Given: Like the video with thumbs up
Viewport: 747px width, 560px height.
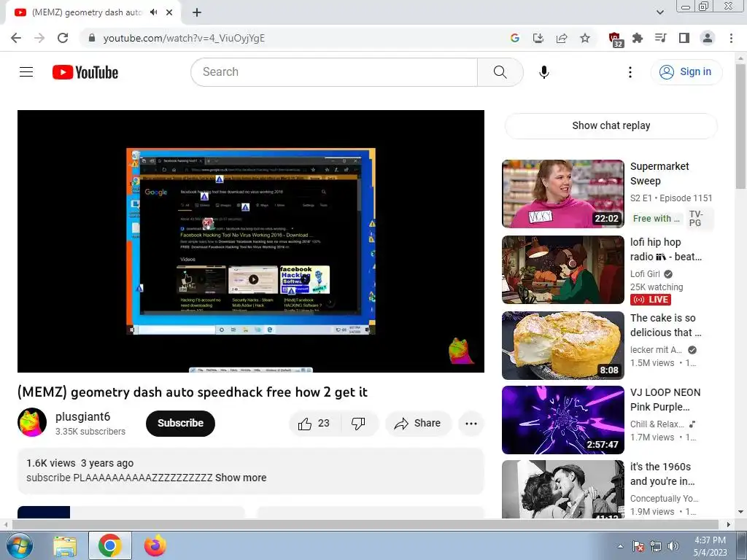Looking at the screenshot, I should click(314, 423).
